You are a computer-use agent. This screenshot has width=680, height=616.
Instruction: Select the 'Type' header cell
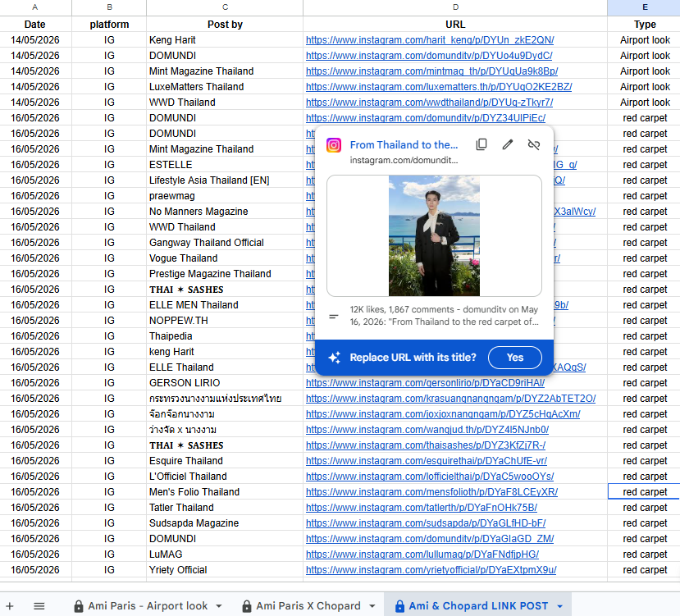[644, 25]
